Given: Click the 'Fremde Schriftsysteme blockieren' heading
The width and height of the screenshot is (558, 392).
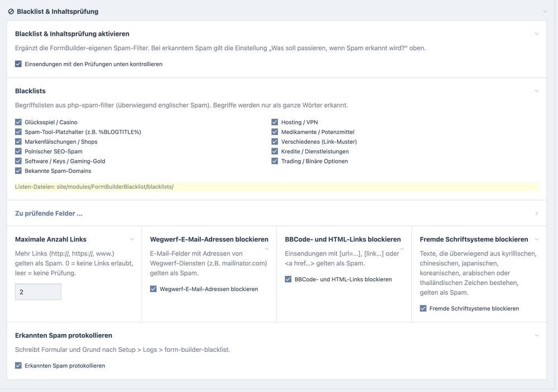Looking at the screenshot, I should (474, 239).
